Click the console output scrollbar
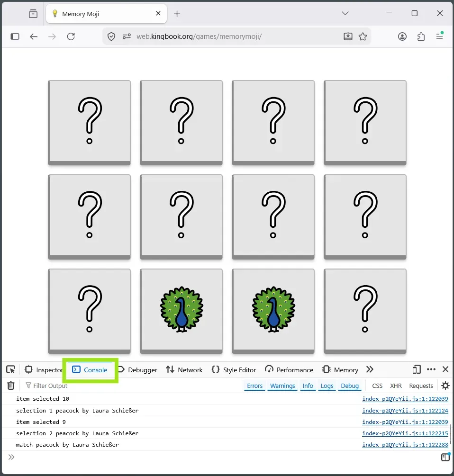Viewport: 454px width, 476px height. pyautogui.click(x=451, y=434)
